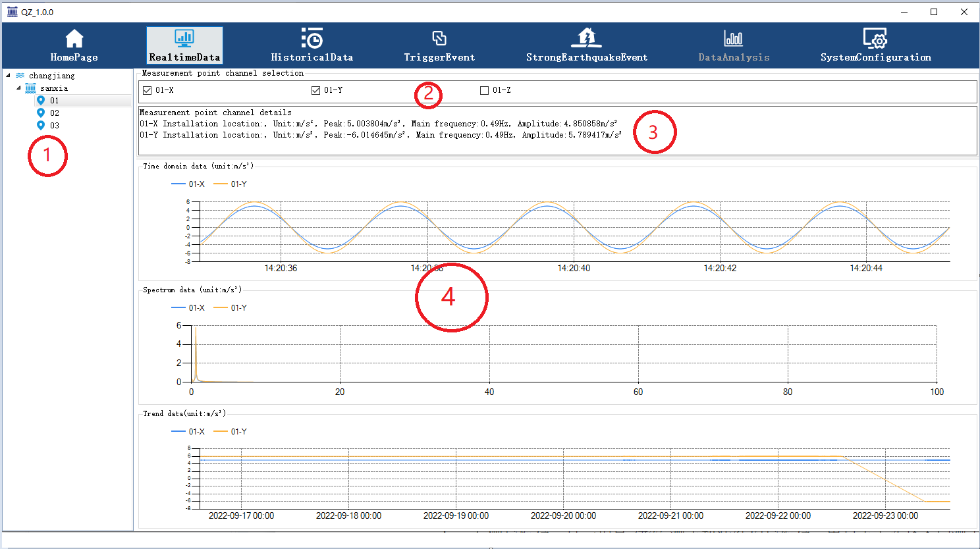Click the location pin icon for point 01
Viewport: 980px width, 549px height.
(41, 101)
